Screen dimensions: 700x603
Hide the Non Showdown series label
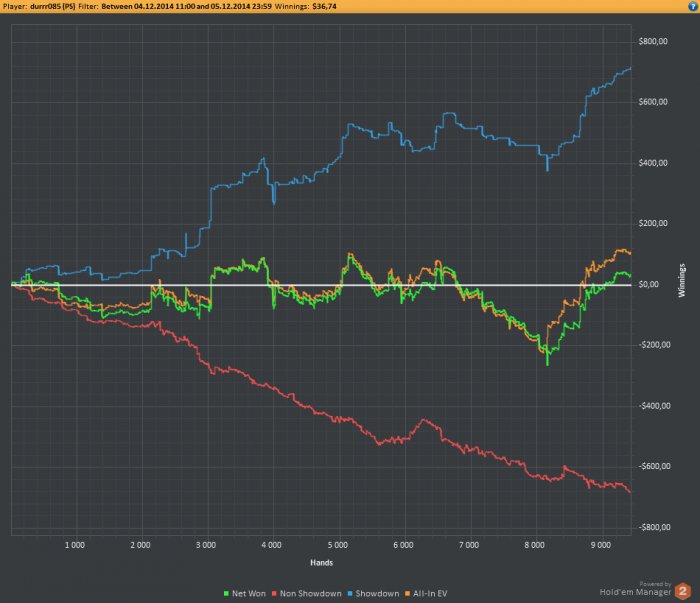coord(310,594)
